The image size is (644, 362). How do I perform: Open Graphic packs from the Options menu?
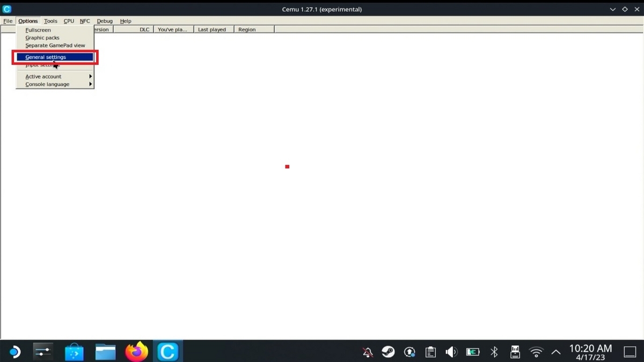[x=55, y=38]
